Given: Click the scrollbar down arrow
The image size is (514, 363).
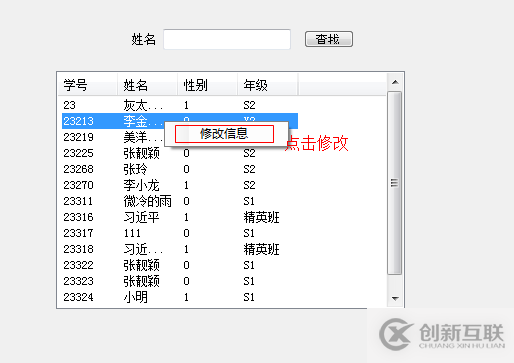Looking at the screenshot, I should click(x=395, y=299).
